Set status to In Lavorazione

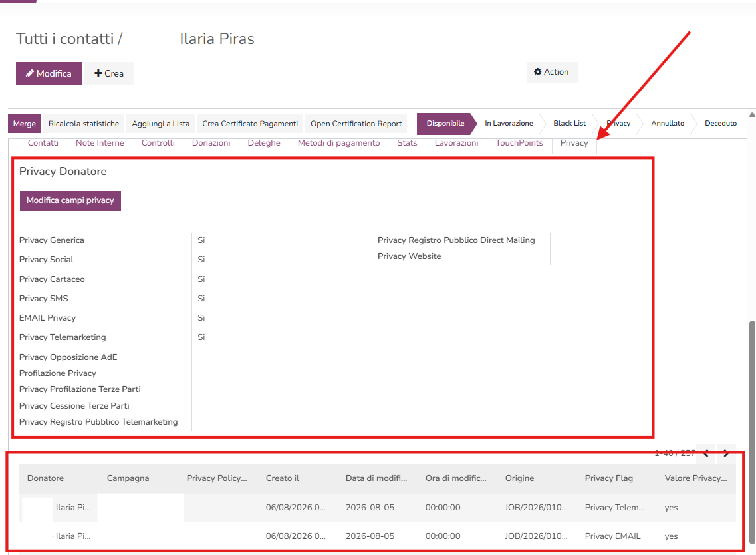[x=509, y=124]
